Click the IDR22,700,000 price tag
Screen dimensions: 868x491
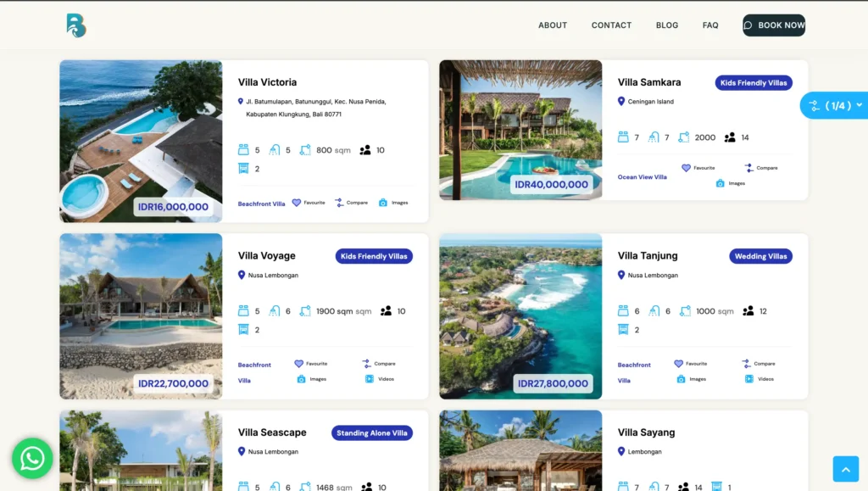tap(173, 383)
